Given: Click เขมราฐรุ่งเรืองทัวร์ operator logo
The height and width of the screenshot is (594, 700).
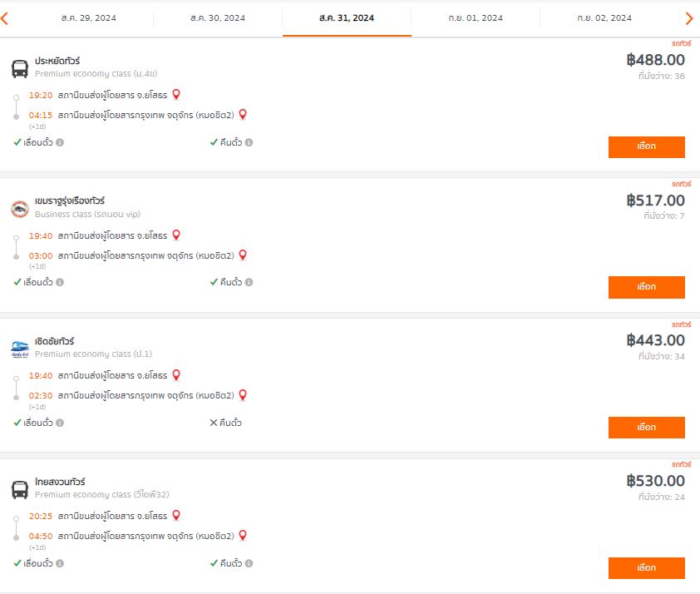Looking at the screenshot, I should point(20,209).
